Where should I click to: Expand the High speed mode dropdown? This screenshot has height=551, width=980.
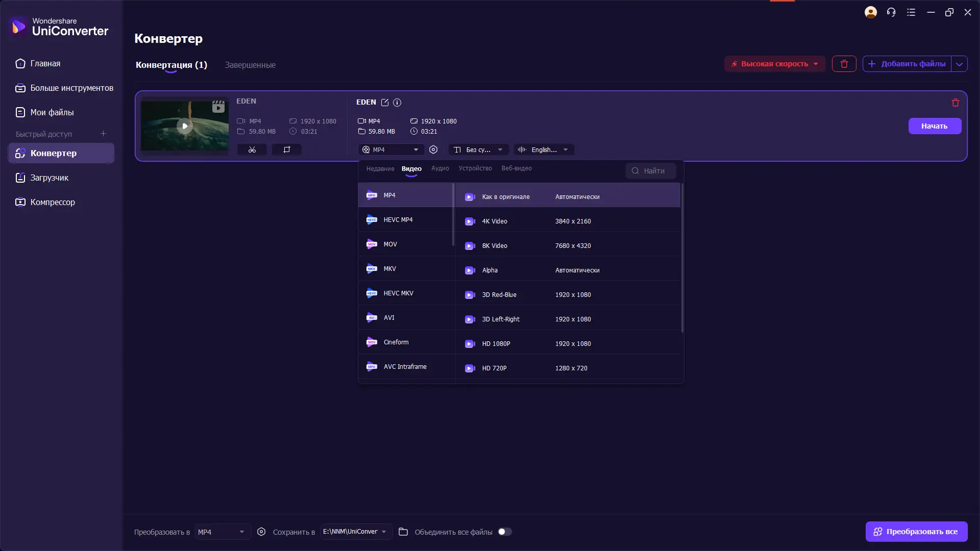pyautogui.click(x=816, y=64)
